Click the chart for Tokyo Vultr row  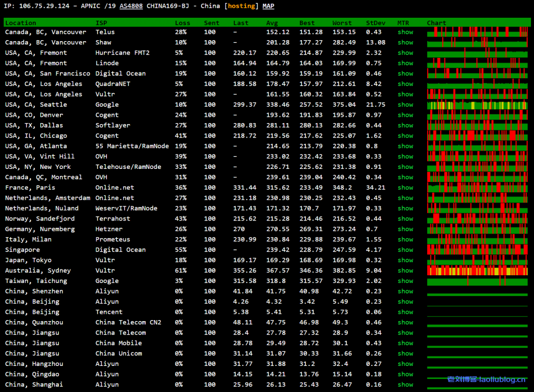point(477,260)
